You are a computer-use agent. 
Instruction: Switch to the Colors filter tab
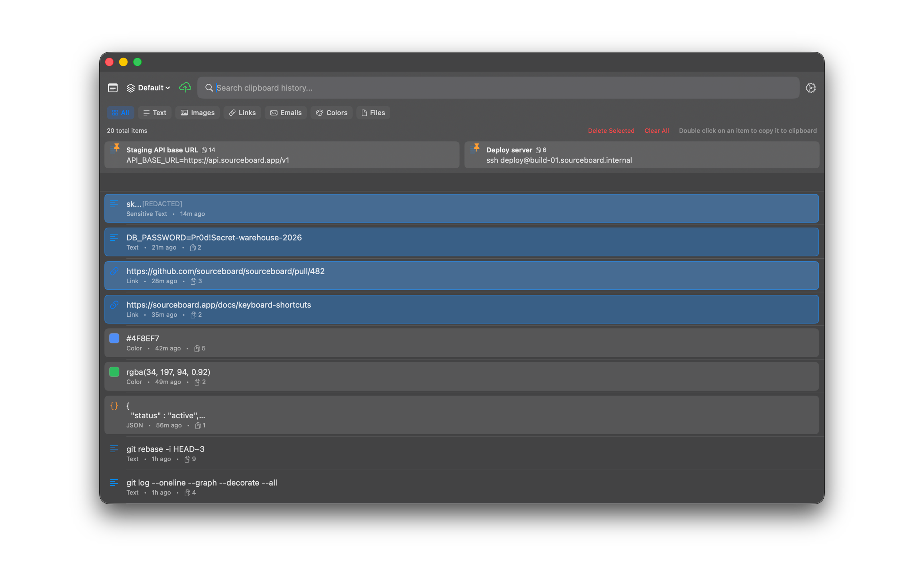331,113
